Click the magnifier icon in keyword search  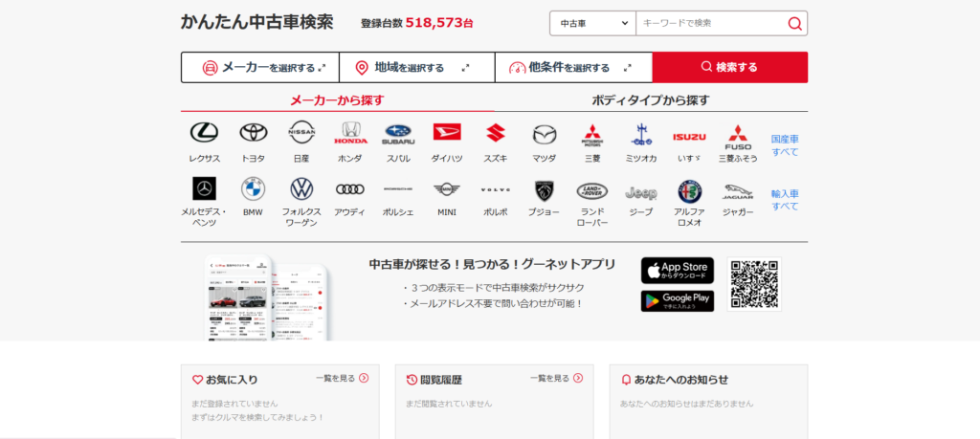pyautogui.click(x=794, y=24)
